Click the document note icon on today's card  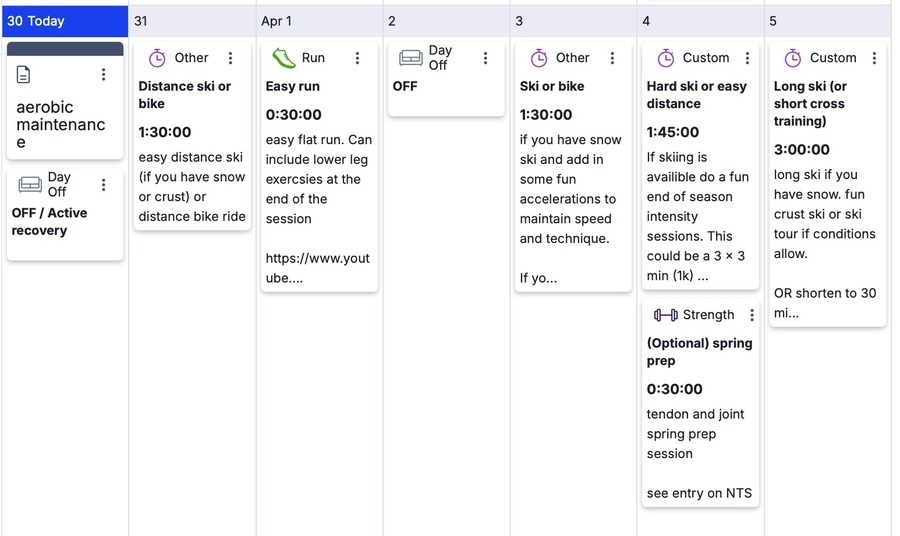(24, 75)
